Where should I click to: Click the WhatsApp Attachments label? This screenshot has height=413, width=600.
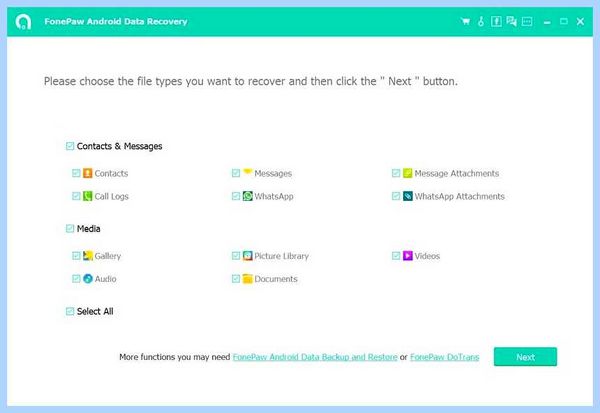coord(460,196)
